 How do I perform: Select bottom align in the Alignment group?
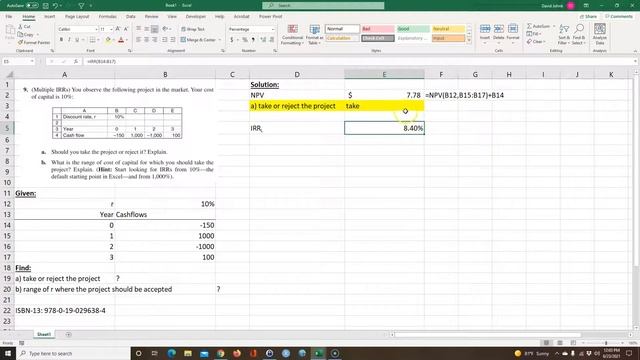click(x=155, y=29)
